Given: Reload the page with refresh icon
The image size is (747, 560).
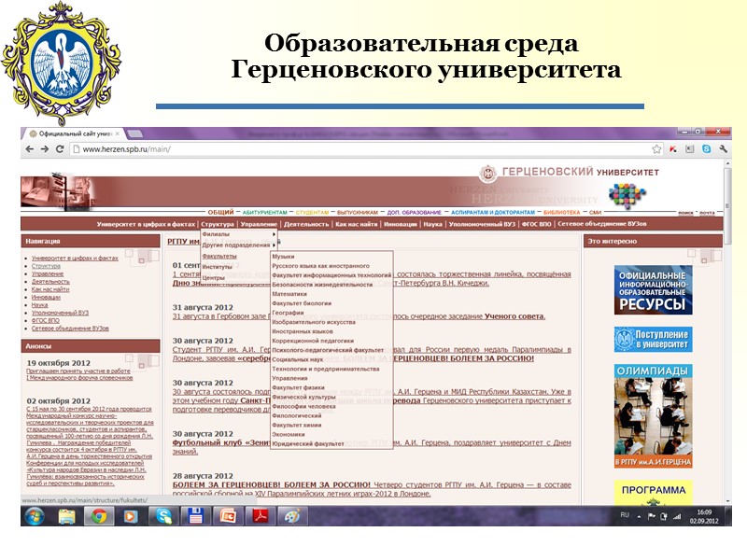Looking at the screenshot, I should point(60,149).
